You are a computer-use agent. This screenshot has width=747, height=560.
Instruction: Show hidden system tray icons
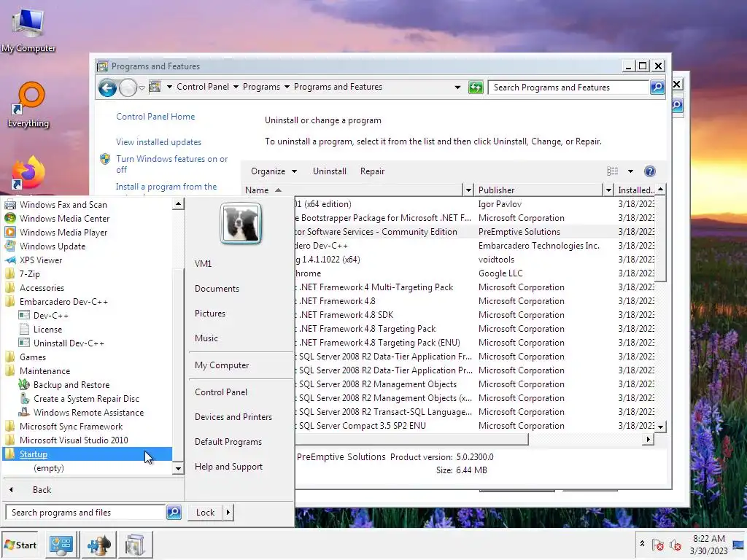[x=642, y=544]
